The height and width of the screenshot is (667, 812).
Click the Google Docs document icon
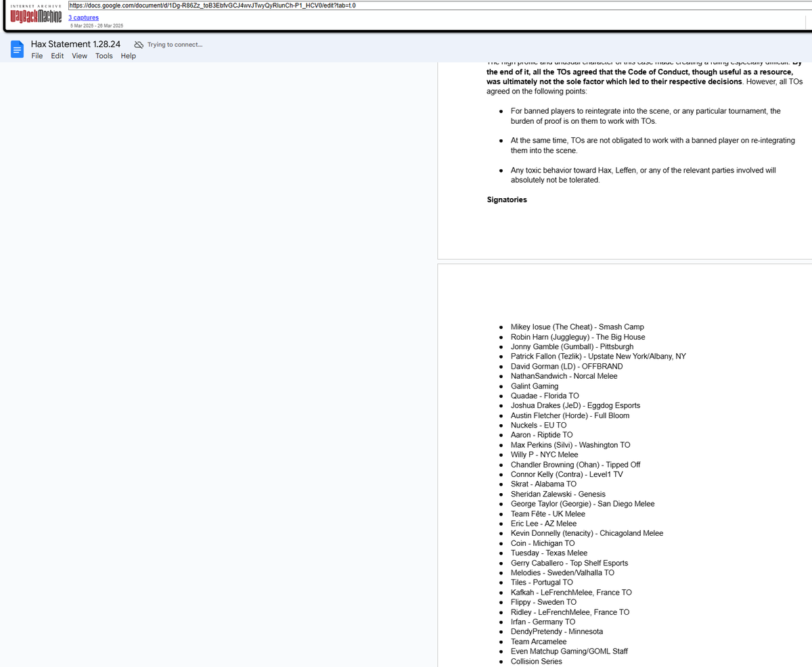click(18, 49)
